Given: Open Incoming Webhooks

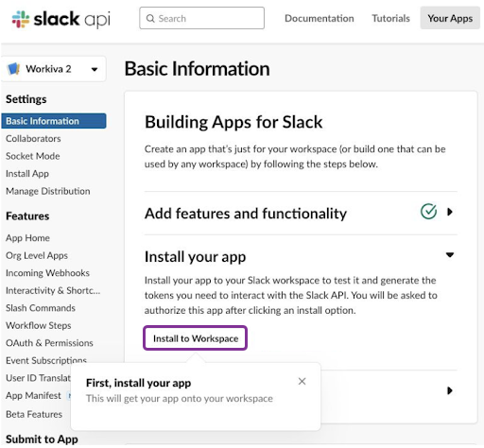Looking at the screenshot, I should point(47,273).
